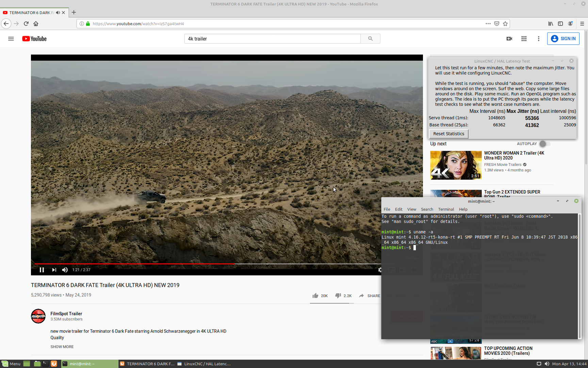Go back to the previous Firefox page
This screenshot has width=588, height=368.
click(x=6, y=24)
